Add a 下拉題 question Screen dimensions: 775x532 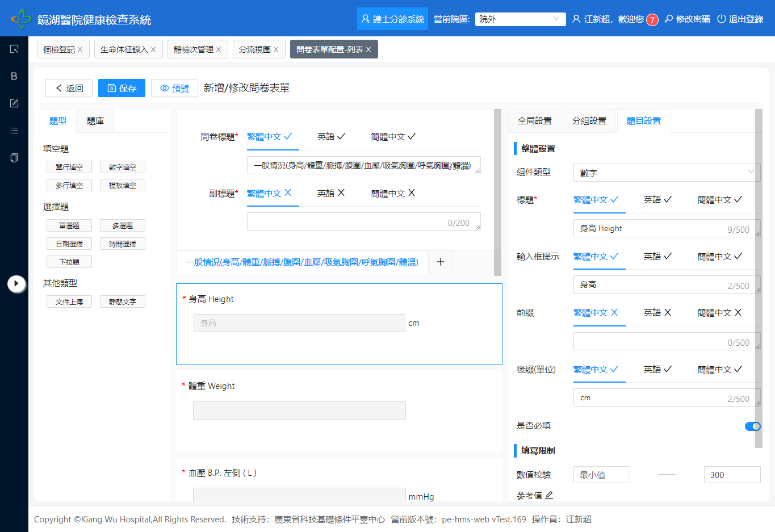tap(69, 262)
